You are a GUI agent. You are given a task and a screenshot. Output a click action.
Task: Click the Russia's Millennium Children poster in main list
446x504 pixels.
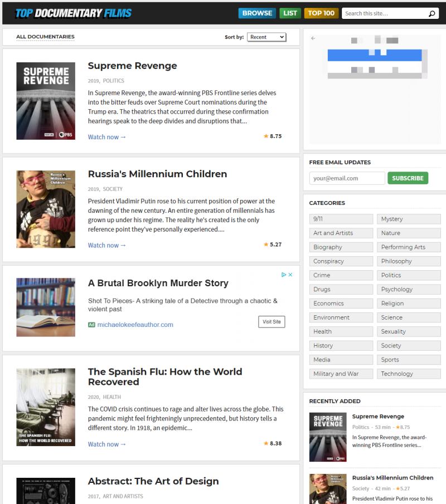pyautogui.click(x=46, y=209)
